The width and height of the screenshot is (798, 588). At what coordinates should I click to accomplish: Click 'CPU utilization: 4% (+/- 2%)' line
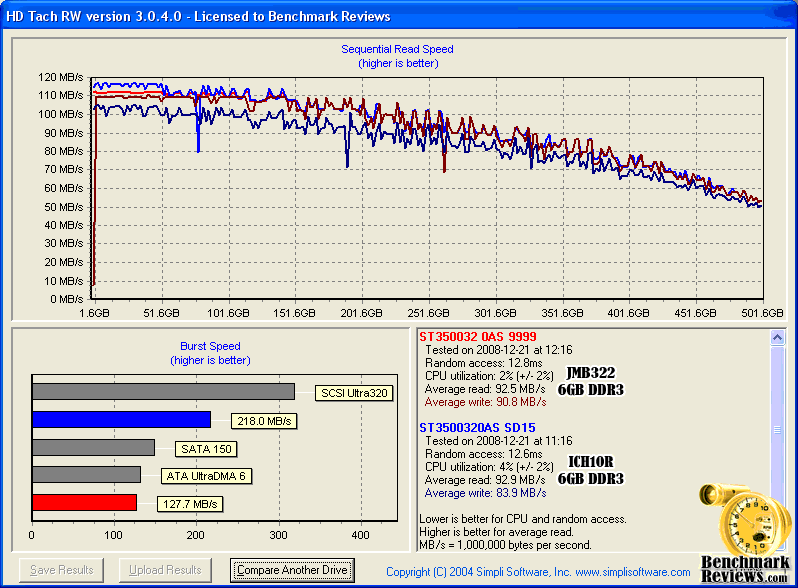[489, 467]
